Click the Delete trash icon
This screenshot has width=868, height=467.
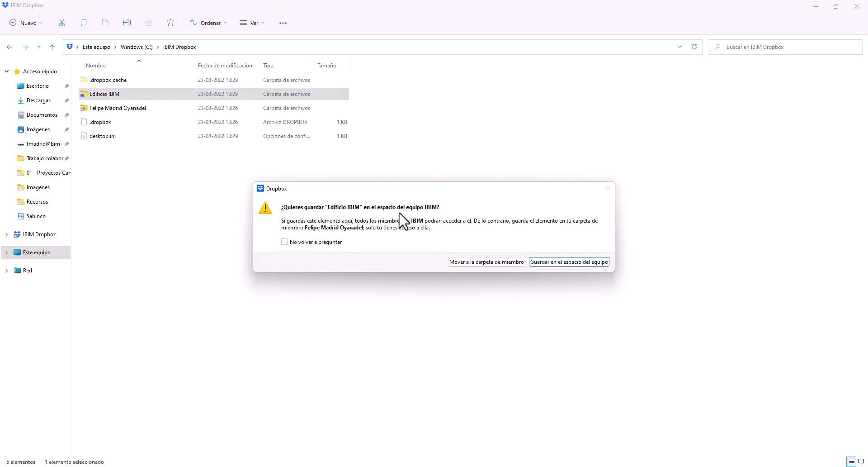[170, 23]
